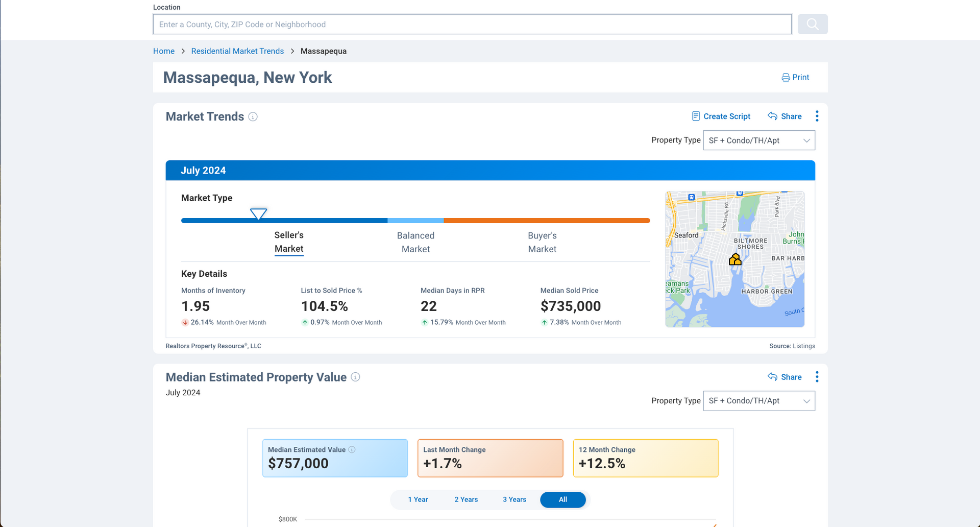Select the 2 Years tab
This screenshot has height=527, width=980.
[466, 499]
